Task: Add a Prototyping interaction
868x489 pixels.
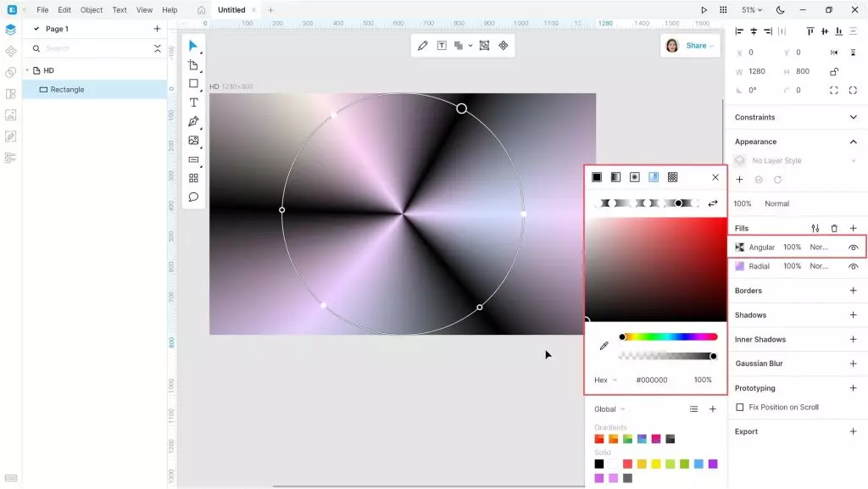Action: coord(853,388)
